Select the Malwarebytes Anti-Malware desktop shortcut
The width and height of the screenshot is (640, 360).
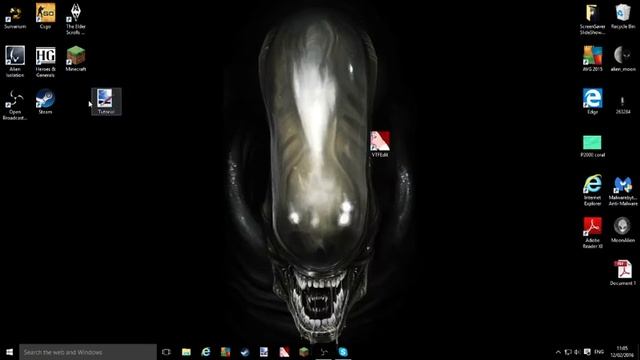[623, 191]
